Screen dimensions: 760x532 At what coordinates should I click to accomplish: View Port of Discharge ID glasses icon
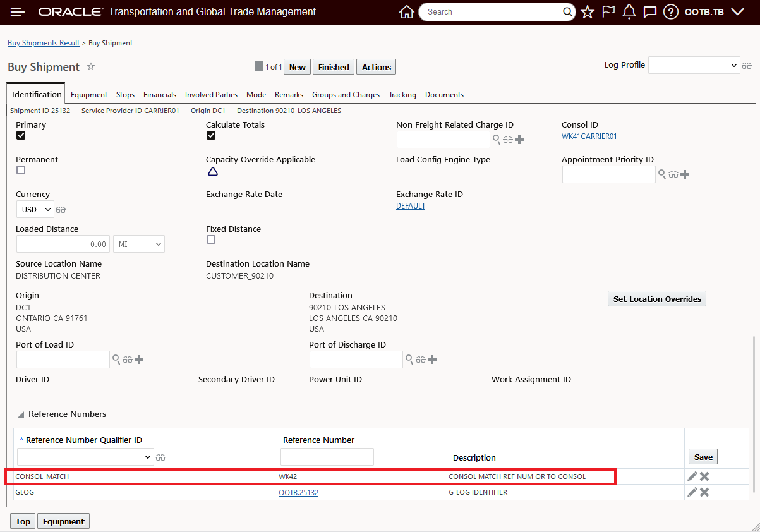coord(421,360)
